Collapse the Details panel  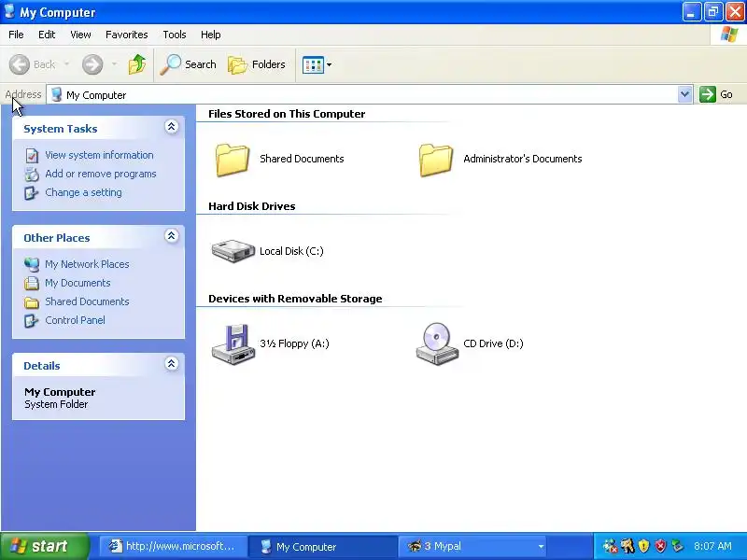tap(172, 364)
